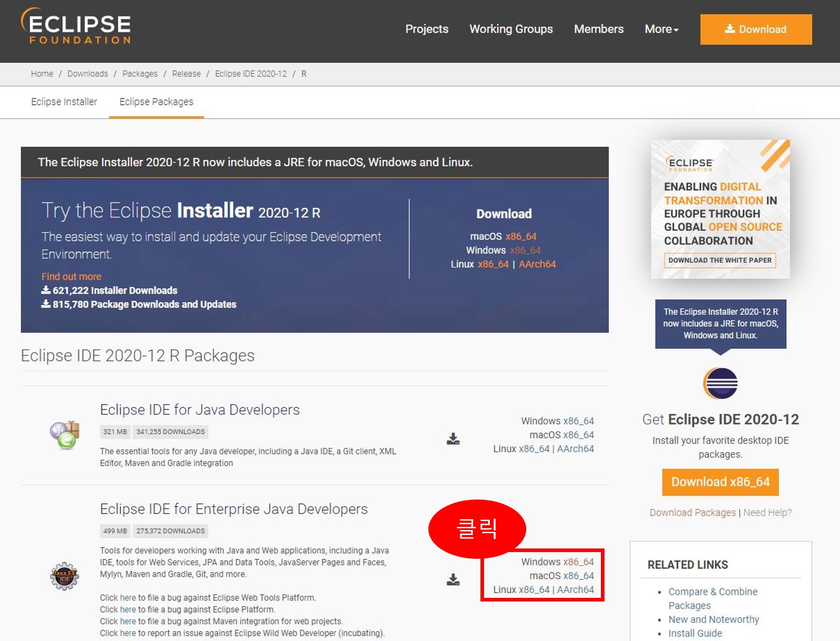840x641 pixels.
Task: Go to Downloads breadcrumb
Action: click(x=88, y=74)
